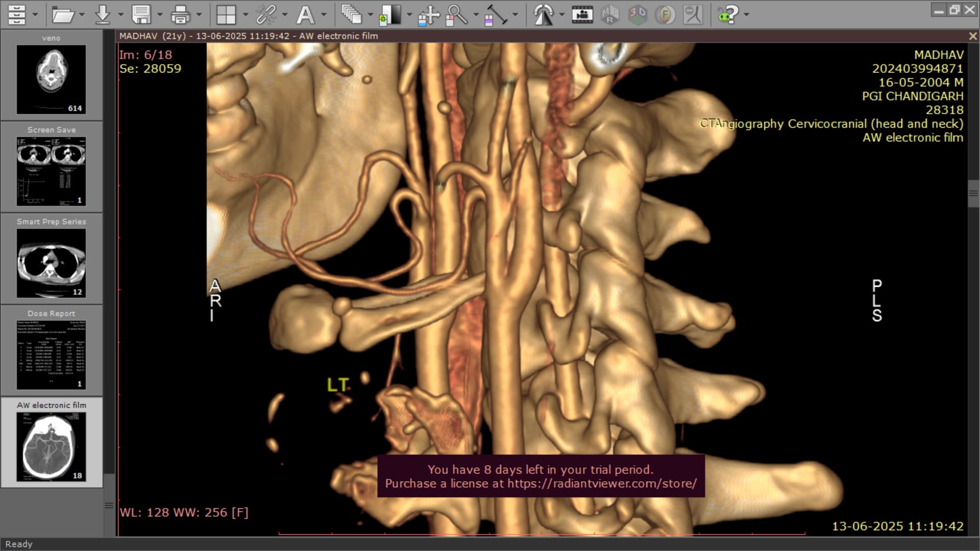The width and height of the screenshot is (980, 551).
Task: Select the Dose Report series thumbnail
Action: pos(51,354)
